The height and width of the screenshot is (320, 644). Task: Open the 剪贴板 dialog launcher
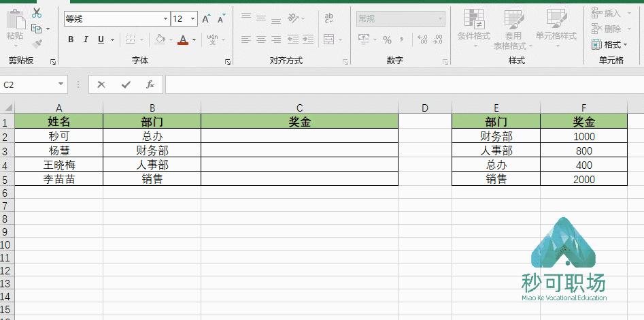(53, 62)
